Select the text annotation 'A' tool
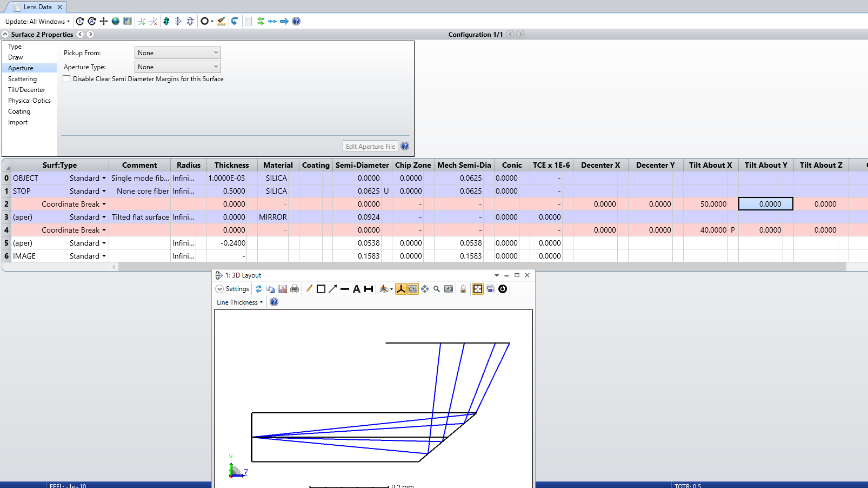The height and width of the screenshot is (488, 868). [x=357, y=289]
